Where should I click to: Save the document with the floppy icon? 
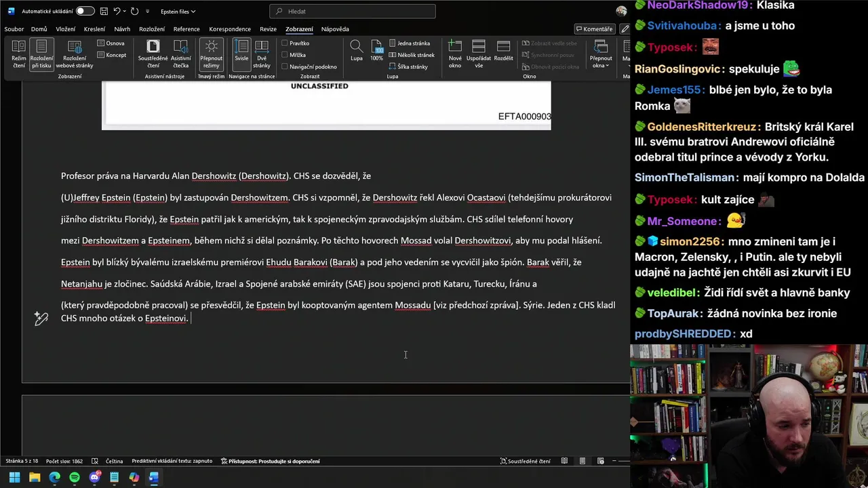104,12
